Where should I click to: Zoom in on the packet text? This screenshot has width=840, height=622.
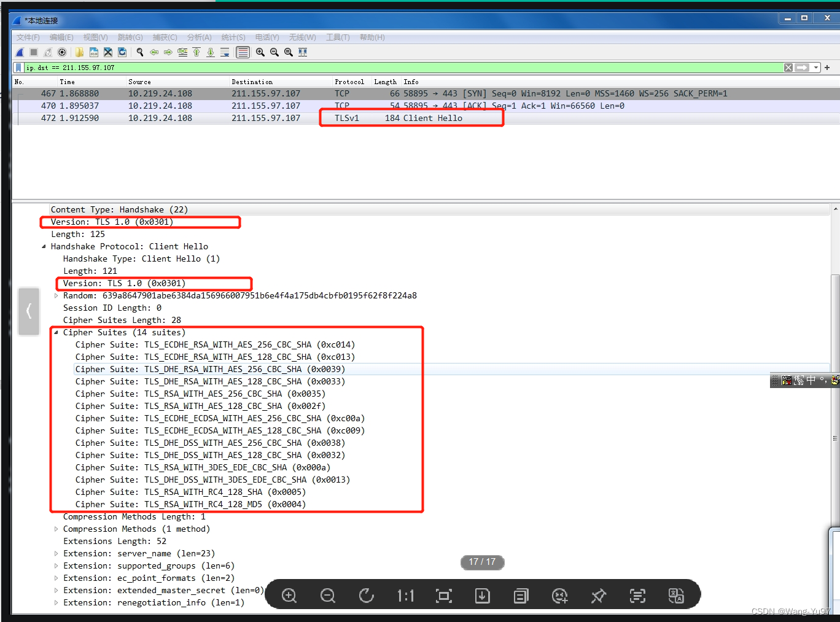[x=260, y=52]
